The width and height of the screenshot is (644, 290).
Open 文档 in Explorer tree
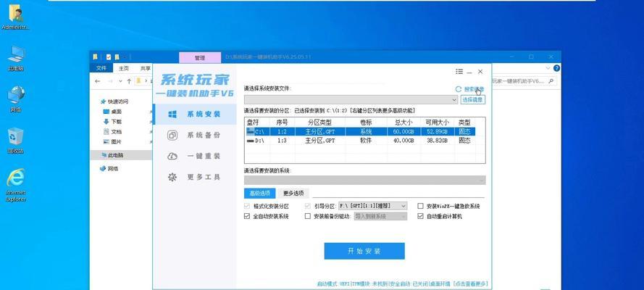116,132
